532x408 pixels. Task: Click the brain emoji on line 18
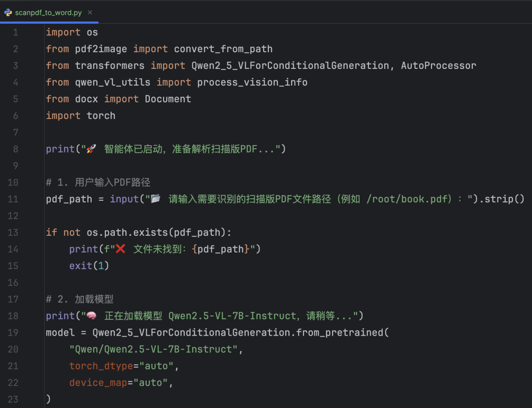91,315
